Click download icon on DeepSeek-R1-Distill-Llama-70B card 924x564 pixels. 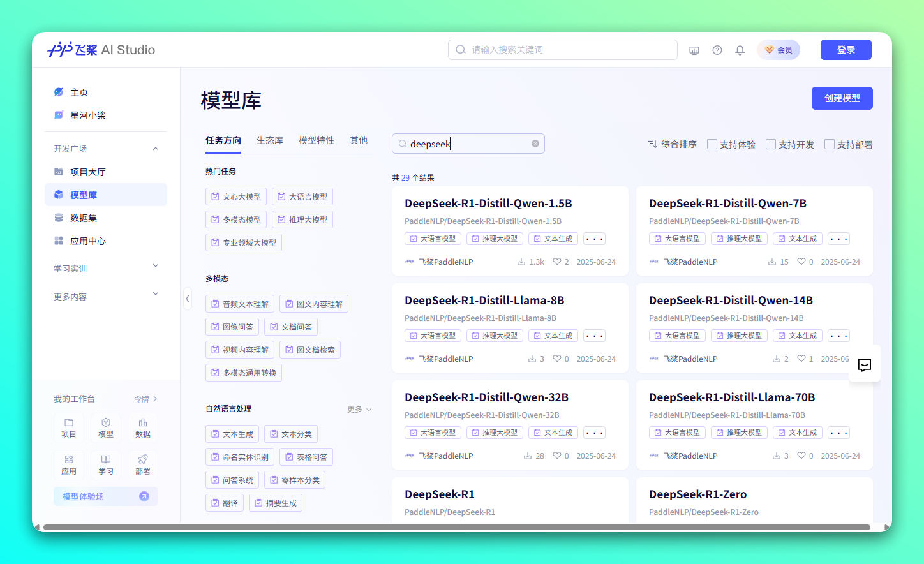tap(777, 456)
